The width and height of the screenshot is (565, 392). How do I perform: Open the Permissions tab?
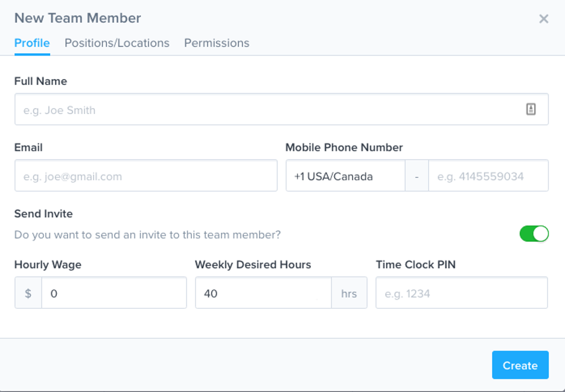tap(217, 43)
